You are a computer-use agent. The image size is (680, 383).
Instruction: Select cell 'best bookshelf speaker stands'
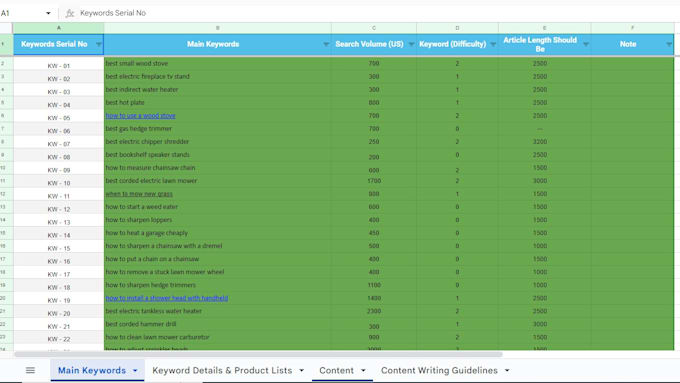[x=218, y=155]
